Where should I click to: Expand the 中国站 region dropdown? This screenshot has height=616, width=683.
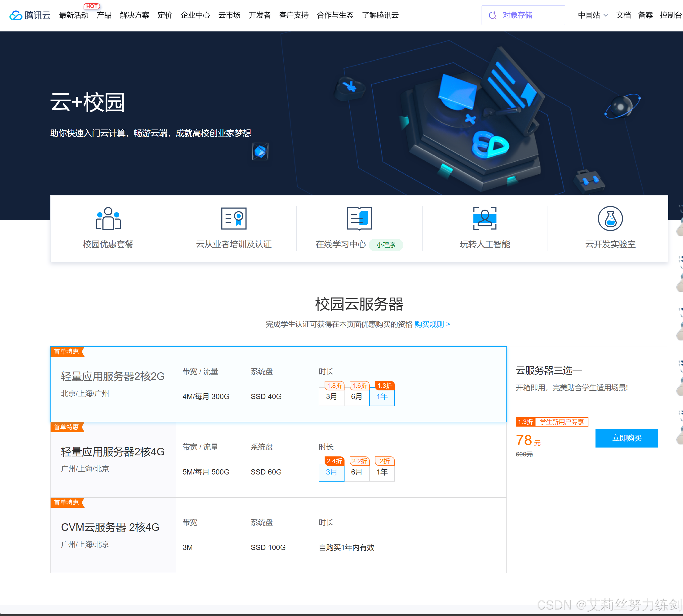(x=593, y=15)
